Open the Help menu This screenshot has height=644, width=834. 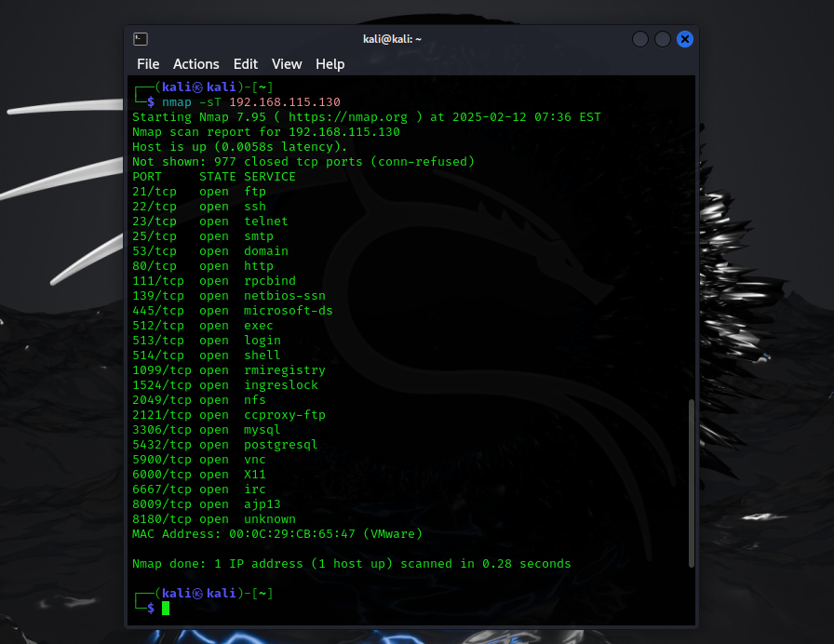tap(330, 64)
